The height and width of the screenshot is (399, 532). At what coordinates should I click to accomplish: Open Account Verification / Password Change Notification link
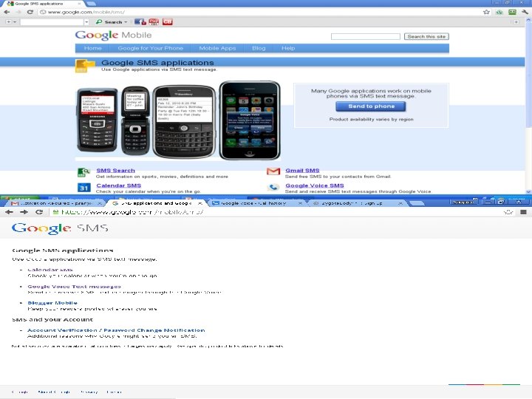coord(116,330)
